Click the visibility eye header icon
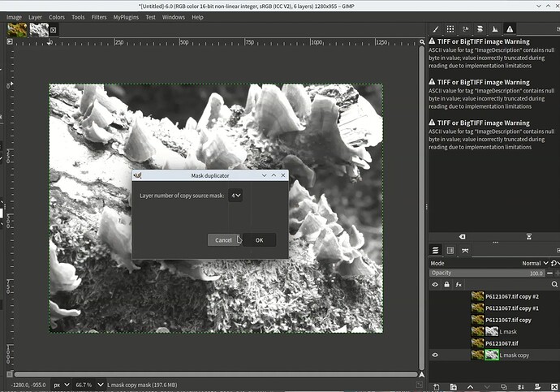 click(435, 285)
